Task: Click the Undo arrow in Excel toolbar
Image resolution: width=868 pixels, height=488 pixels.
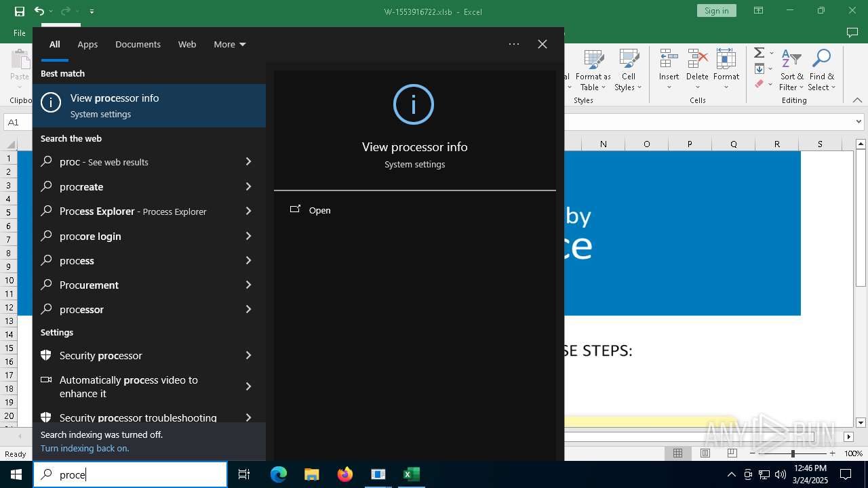Action: pos(39,11)
